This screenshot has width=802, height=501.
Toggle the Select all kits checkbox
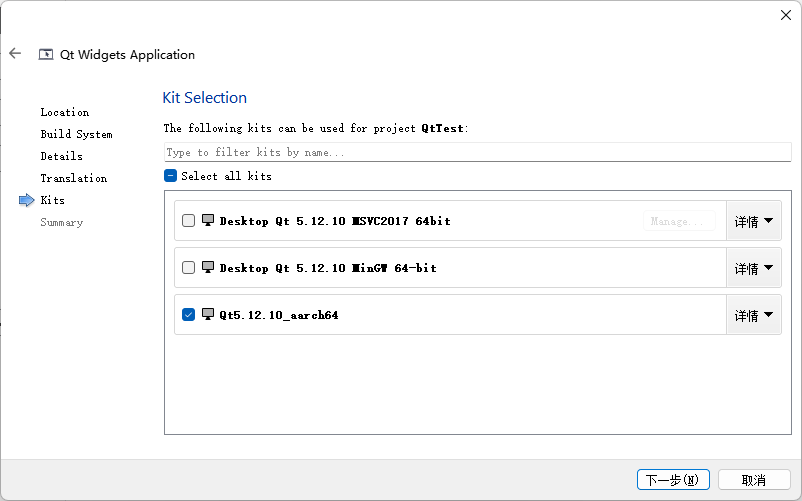coord(170,176)
